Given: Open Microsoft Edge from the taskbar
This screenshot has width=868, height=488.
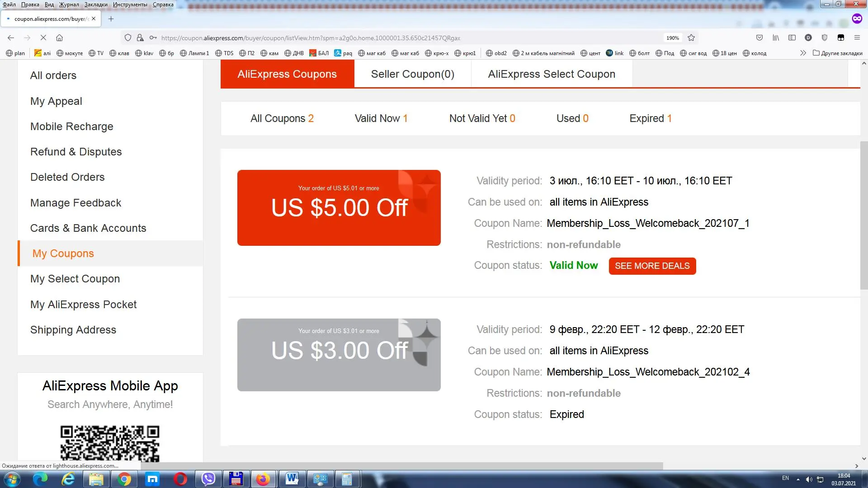Looking at the screenshot, I should coord(40,479).
